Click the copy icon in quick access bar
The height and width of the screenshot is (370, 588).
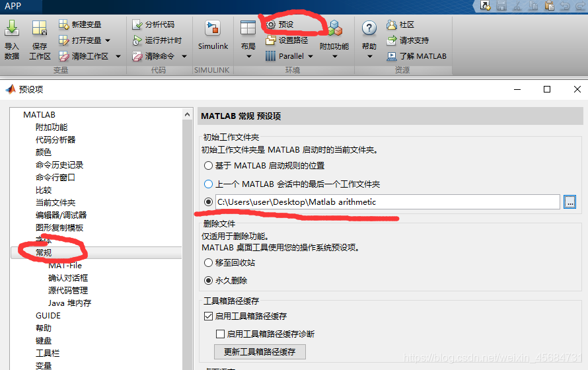coord(533,6)
